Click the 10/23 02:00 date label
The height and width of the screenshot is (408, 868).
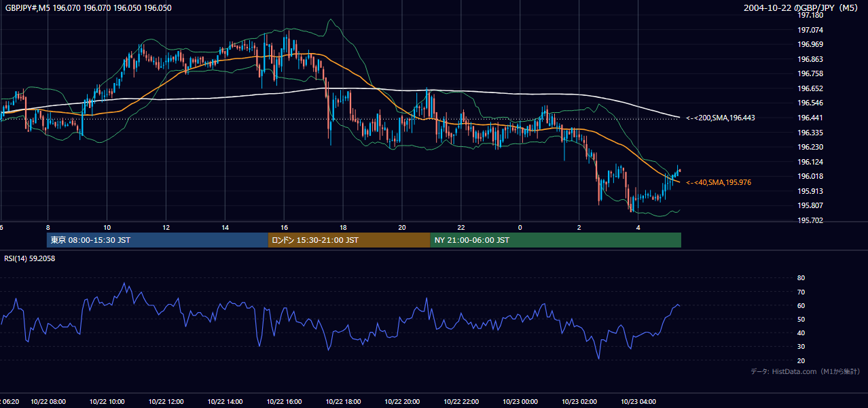point(579,401)
